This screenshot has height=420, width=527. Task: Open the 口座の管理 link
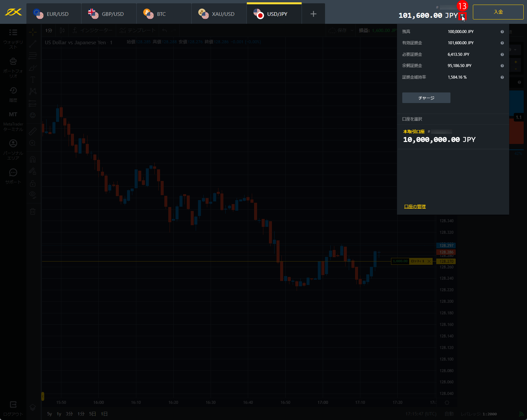pyautogui.click(x=415, y=207)
